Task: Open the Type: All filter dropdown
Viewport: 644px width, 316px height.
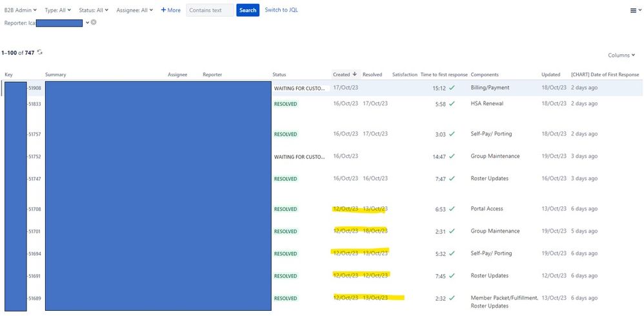Action: 57,10
